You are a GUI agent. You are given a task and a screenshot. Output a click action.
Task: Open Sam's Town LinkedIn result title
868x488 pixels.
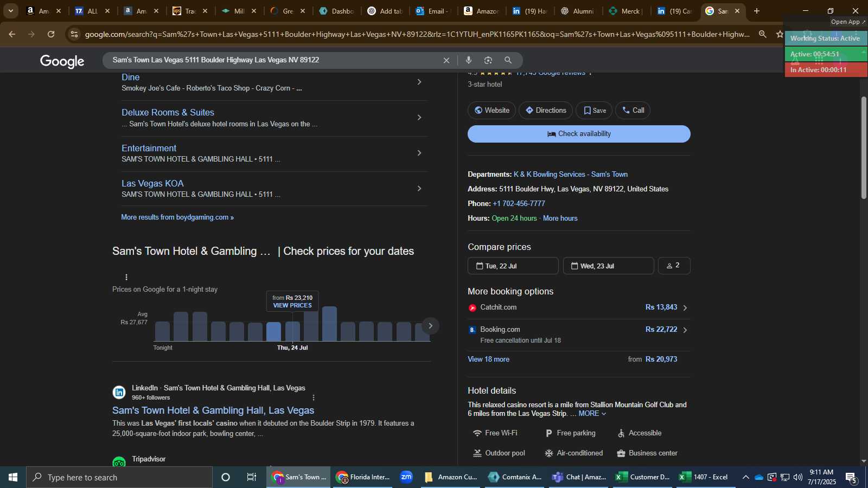click(x=213, y=410)
